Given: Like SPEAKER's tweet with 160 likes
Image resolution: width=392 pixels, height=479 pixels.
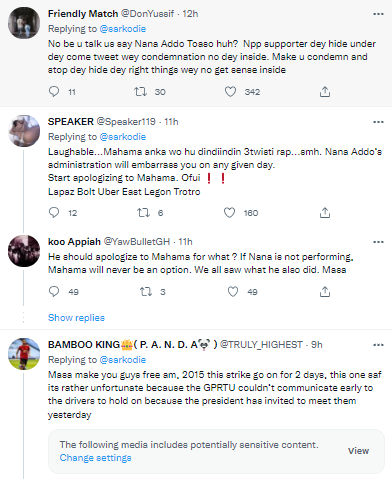Looking at the screenshot, I should click(229, 212).
